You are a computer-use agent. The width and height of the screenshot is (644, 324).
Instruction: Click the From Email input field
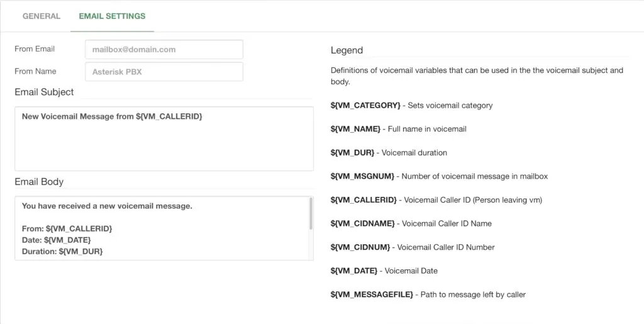[x=164, y=49]
